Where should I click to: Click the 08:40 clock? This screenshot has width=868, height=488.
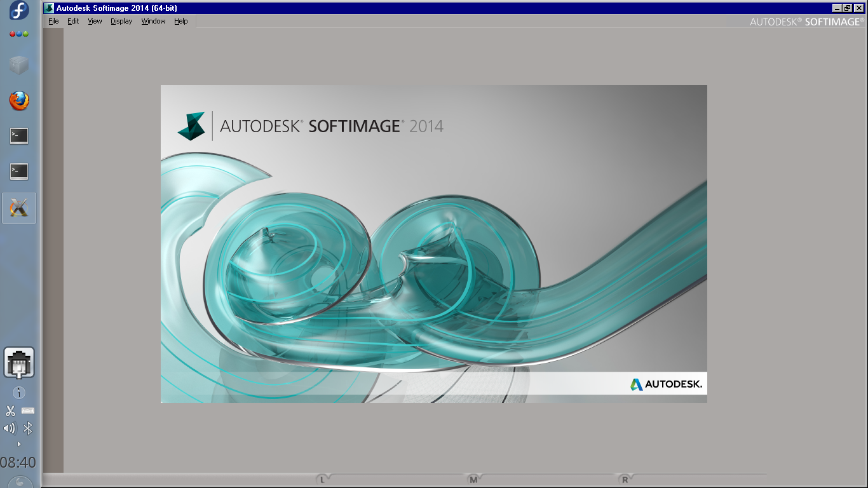point(18,462)
